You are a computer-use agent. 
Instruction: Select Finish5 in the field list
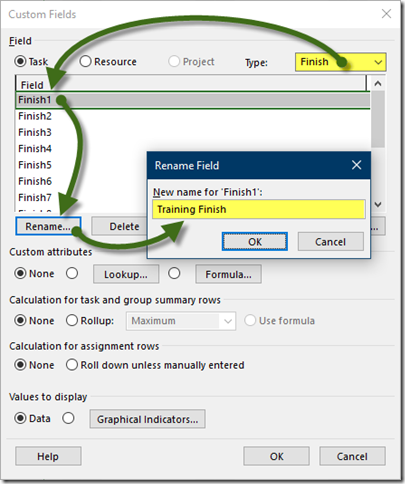pyautogui.click(x=35, y=165)
